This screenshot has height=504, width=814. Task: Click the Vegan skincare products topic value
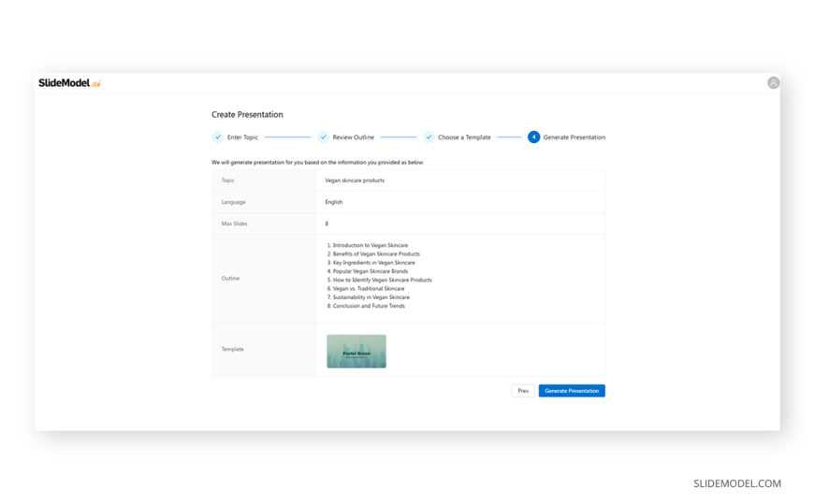(355, 180)
